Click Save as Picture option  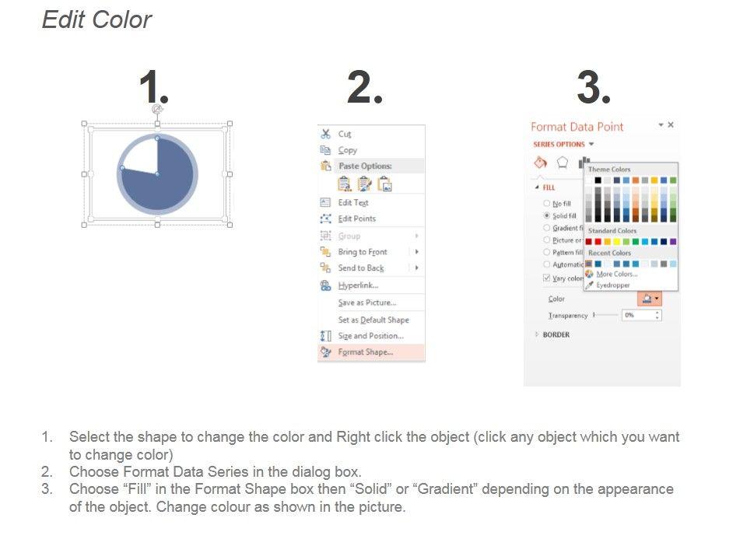click(366, 303)
